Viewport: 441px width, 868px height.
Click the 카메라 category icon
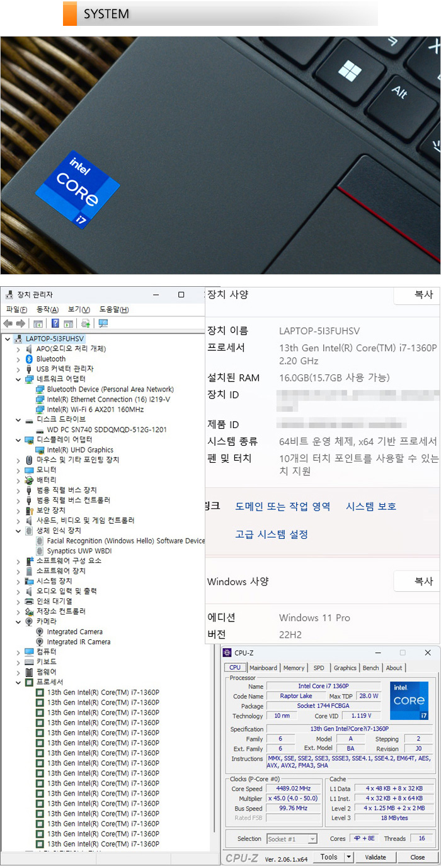(29, 622)
